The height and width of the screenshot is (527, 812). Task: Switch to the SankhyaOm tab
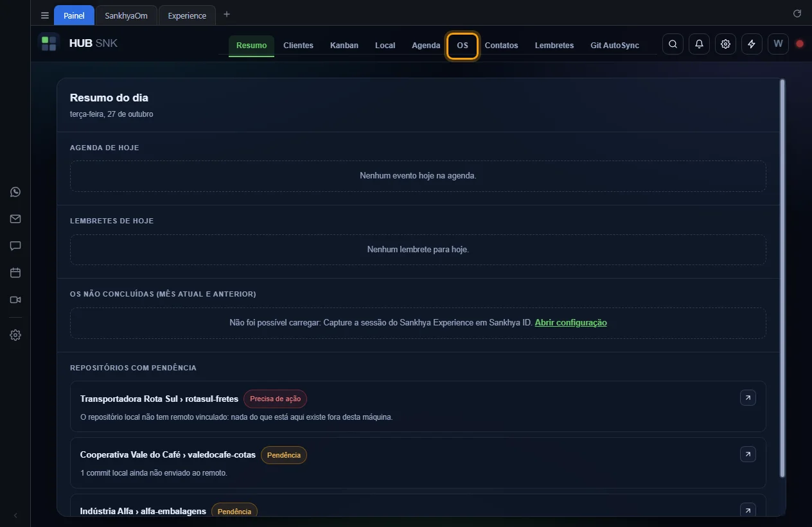tap(127, 15)
